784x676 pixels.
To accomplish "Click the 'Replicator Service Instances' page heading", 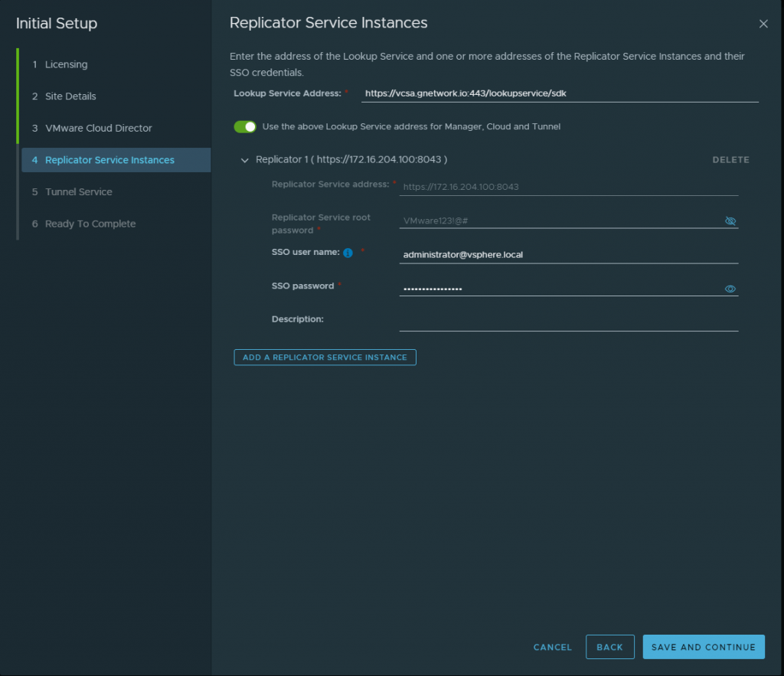I will pos(328,23).
